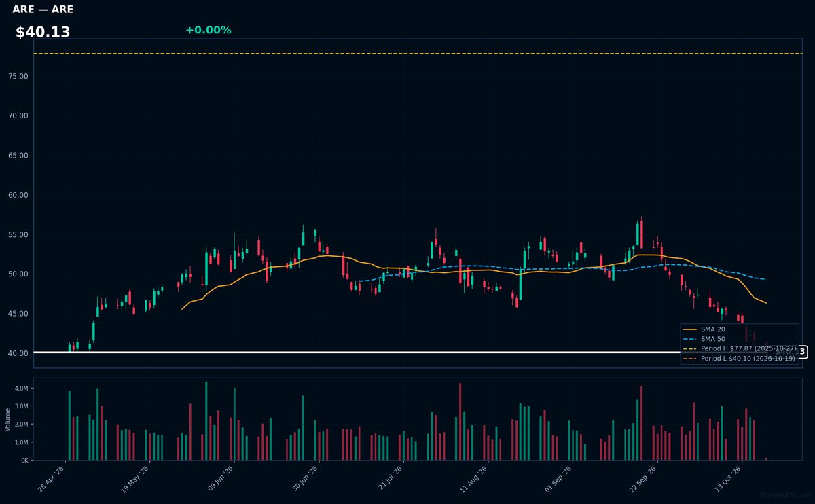The height and width of the screenshot is (504, 815).
Task: Click the 4.0M volume axis label
Action: coord(20,389)
